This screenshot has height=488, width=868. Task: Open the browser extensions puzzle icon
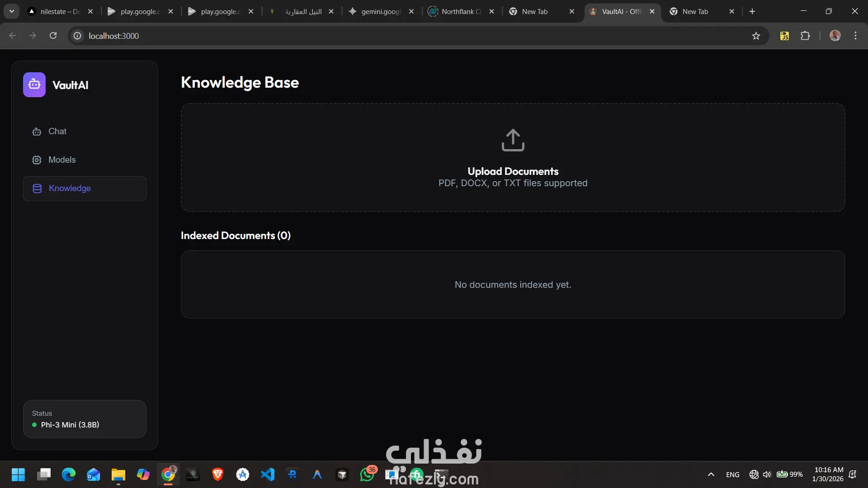pyautogui.click(x=805, y=36)
